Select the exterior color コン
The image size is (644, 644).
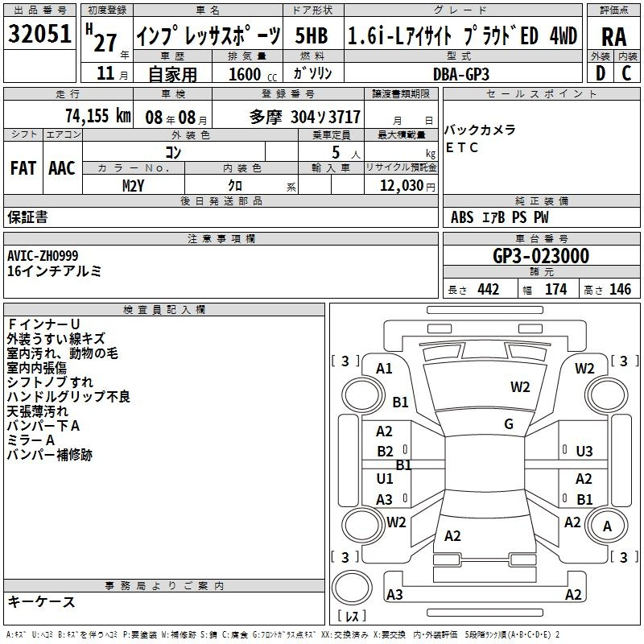[173, 152]
